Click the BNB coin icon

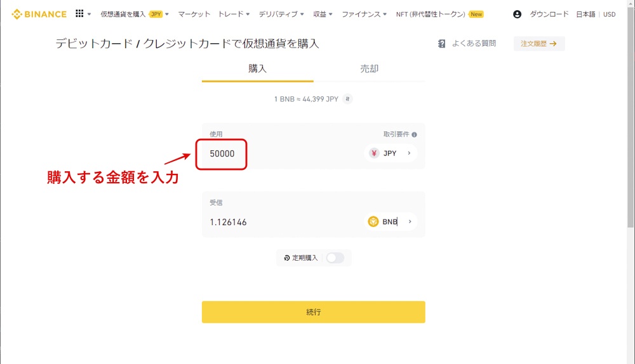(x=373, y=222)
